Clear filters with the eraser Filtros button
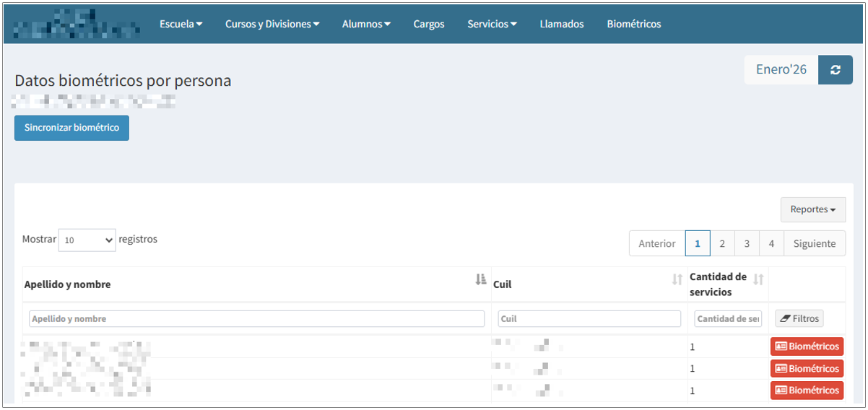Image resolution: width=868 pixels, height=410 pixels. 799,318
